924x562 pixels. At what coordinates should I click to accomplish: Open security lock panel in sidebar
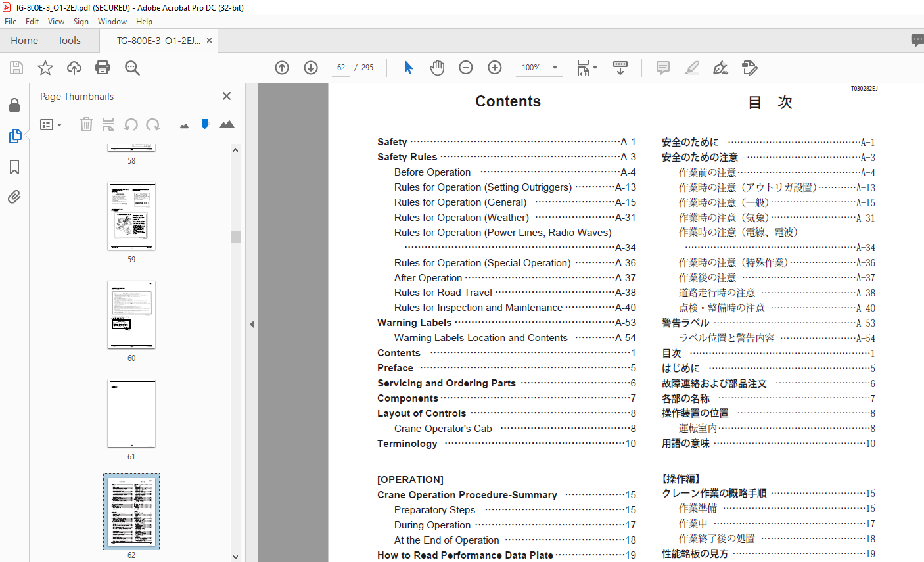pyautogui.click(x=14, y=105)
